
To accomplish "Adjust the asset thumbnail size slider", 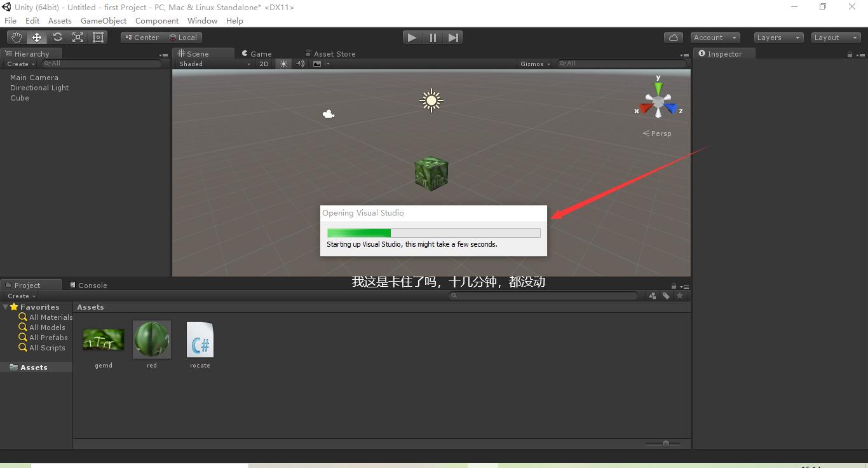I will point(665,444).
